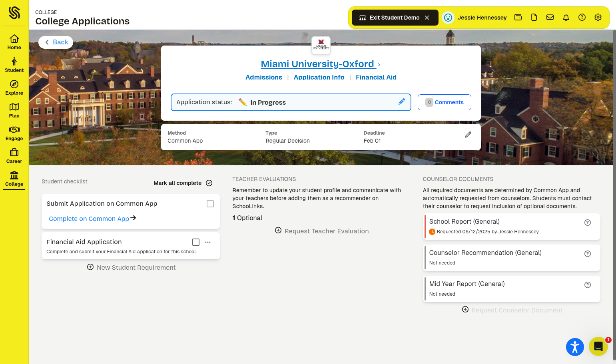This screenshot has width=616, height=364.
Task: Open the Student sidebar section
Action: (14, 65)
